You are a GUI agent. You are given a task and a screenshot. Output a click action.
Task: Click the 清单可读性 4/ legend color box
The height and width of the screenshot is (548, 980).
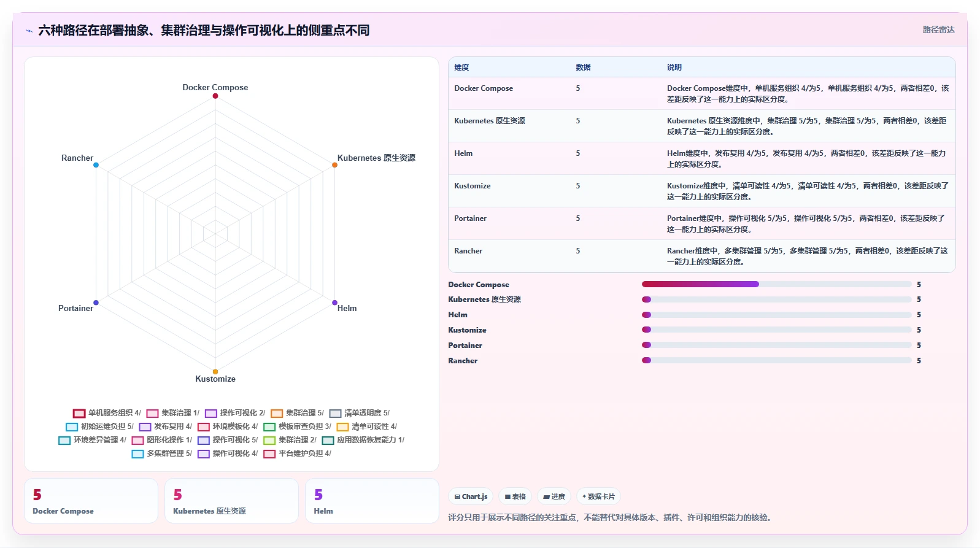pos(342,426)
